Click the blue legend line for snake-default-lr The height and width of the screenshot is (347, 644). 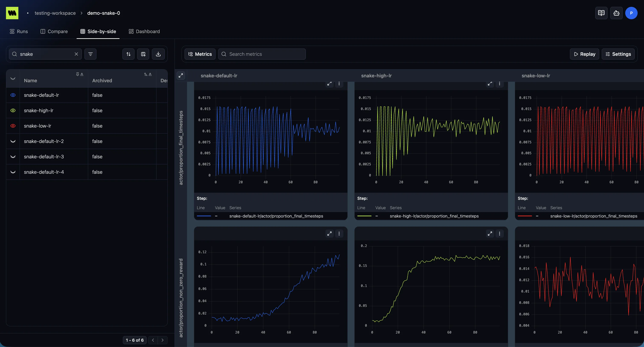(204, 216)
